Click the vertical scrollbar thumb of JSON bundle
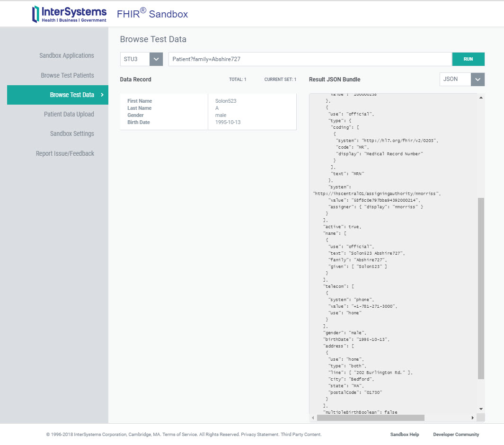The width and height of the screenshot is (504, 445). (481, 288)
